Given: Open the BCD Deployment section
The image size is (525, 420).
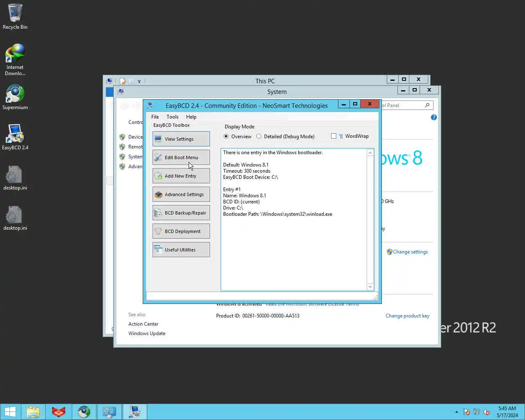Looking at the screenshot, I should pos(181,231).
